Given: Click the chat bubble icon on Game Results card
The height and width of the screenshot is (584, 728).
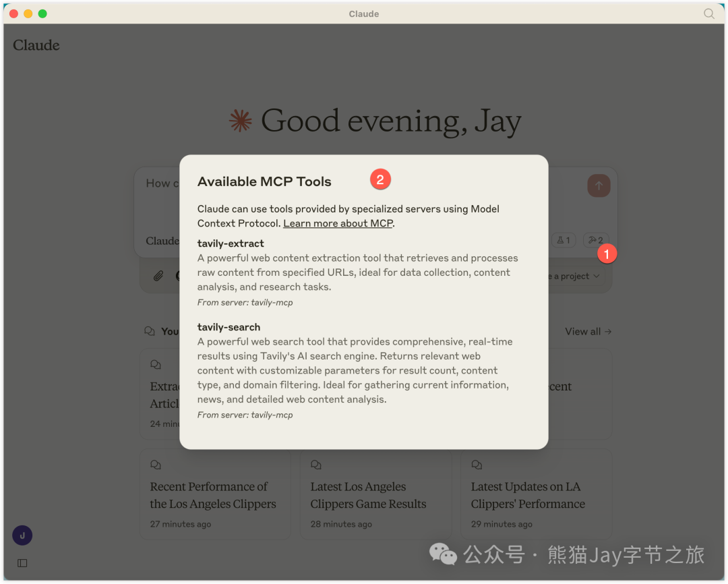Looking at the screenshot, I should point(316,465).
